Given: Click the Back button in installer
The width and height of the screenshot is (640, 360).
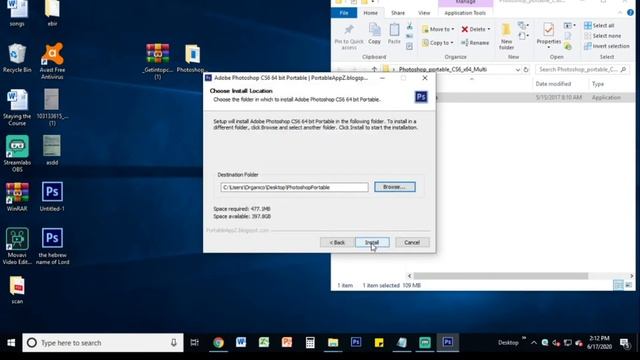Looking at the screenshot, I should click(x=337, y=242).
